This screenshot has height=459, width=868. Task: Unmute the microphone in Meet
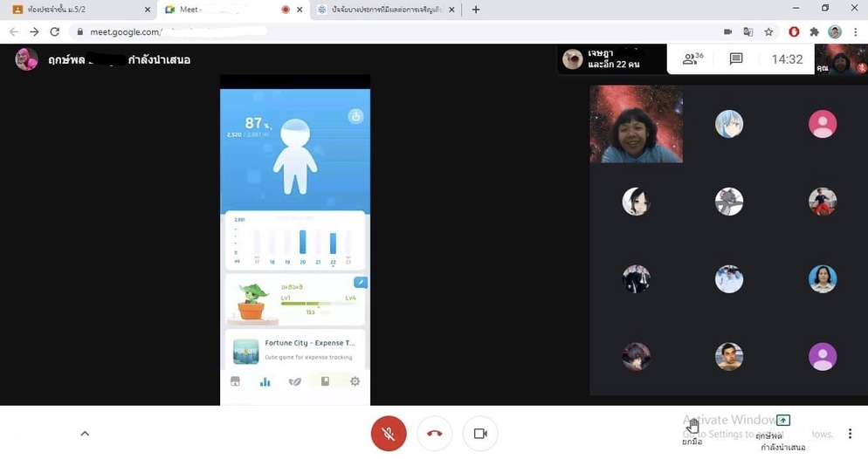pyautogui.click(x=389, y=434)
